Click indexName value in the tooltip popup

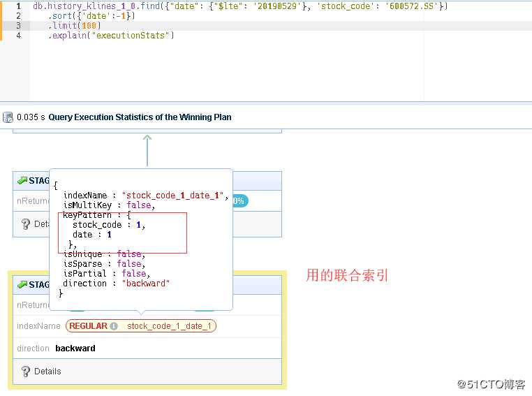[172, 196]
